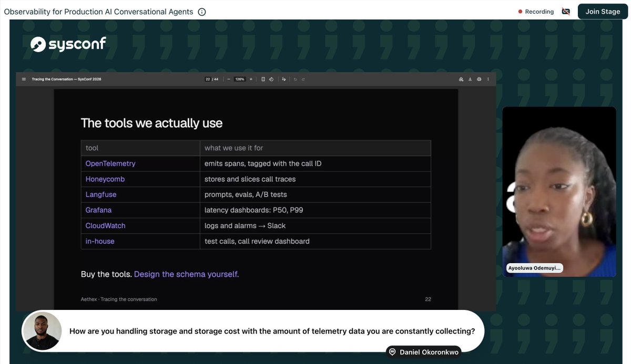Click 'logs and alarms → Slack' cell
This screenshot has height=364, width=631.
pos(315,225)
